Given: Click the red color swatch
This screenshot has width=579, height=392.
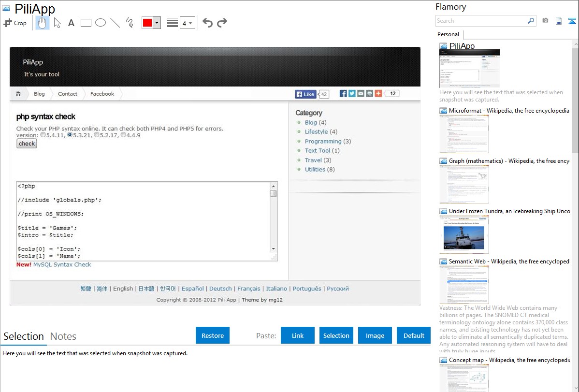Looking at the screenshot, I should click(x=147, y=23).
